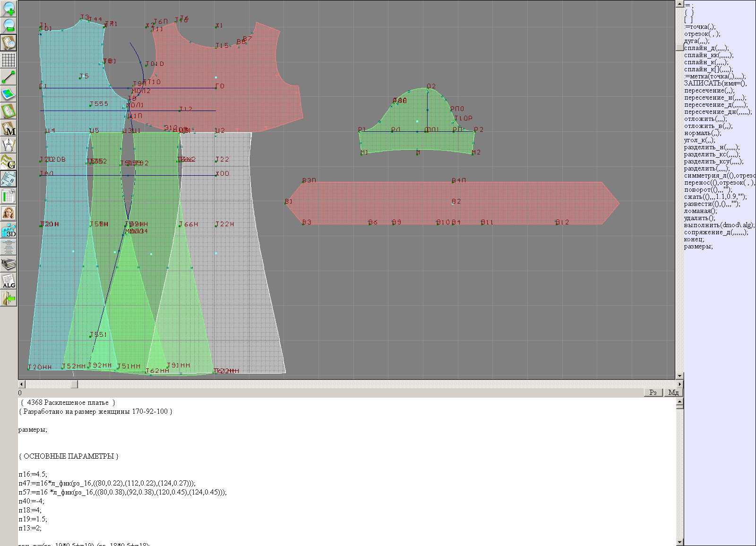Click the exit door arrow icon
This screenshot has height=546, width=756.
tap(9, 299)
